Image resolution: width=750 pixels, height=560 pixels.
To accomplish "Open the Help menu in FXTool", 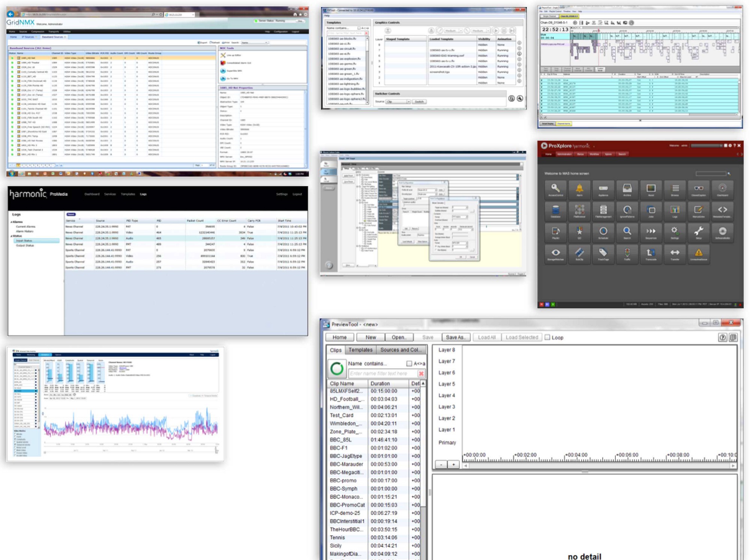I will coord(327,16).
